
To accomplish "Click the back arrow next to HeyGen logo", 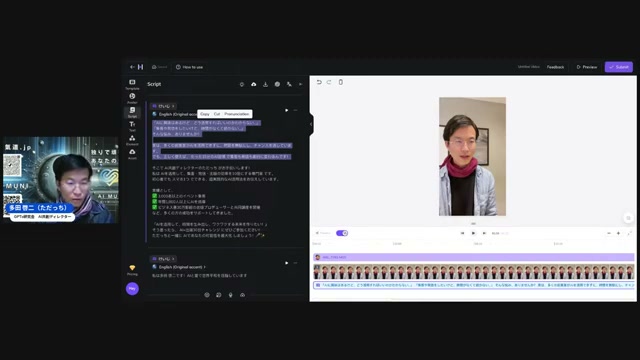I will pos(132,67).
